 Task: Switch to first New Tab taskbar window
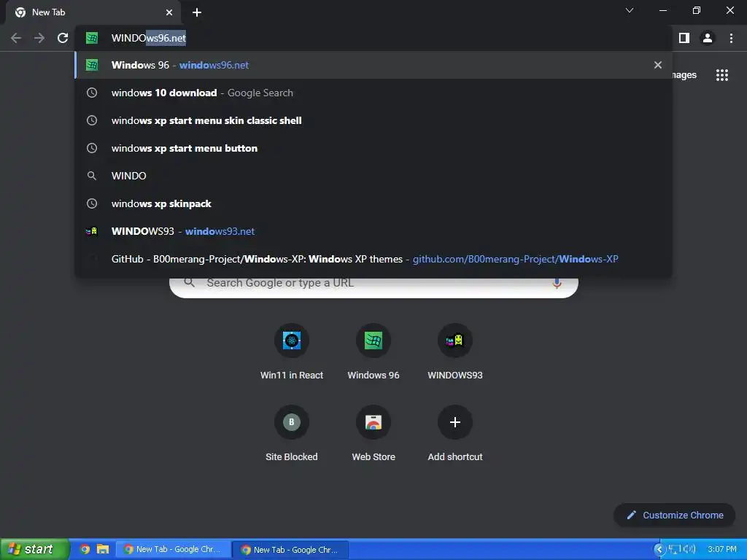[x=174, y=550]
